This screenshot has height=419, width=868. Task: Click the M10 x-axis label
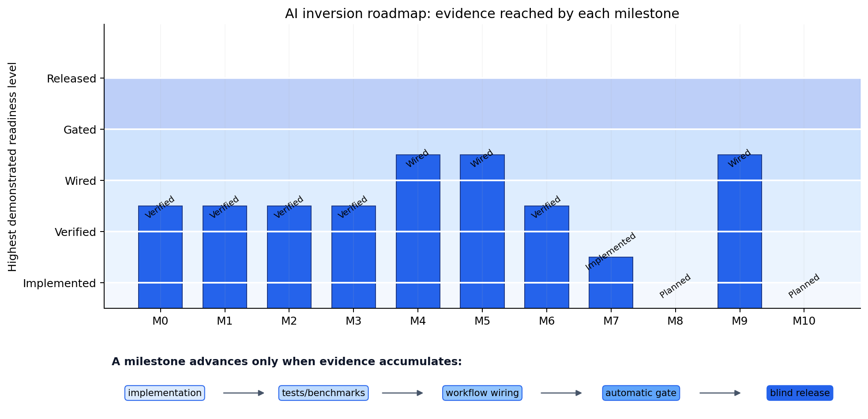(x=804, y=321)
